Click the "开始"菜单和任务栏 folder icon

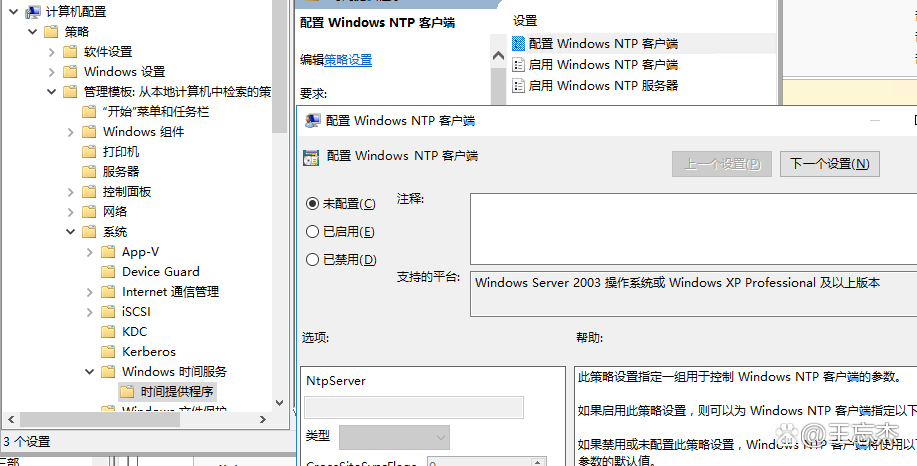89,111
